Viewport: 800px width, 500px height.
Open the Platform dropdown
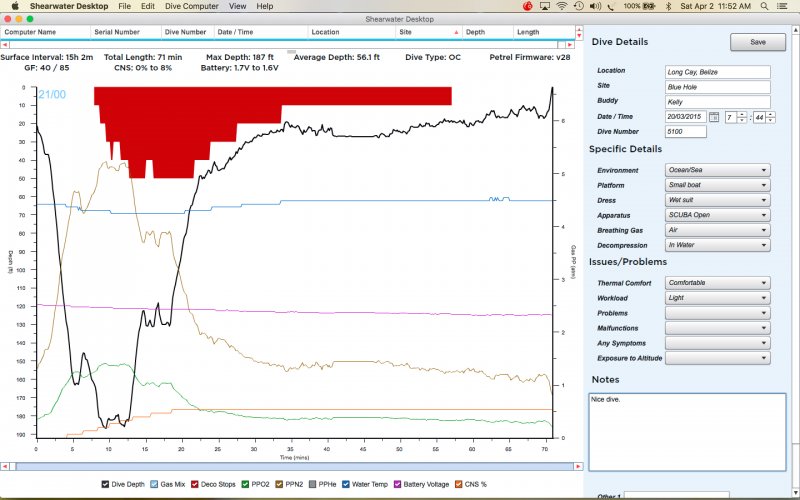tap(717, 185)
